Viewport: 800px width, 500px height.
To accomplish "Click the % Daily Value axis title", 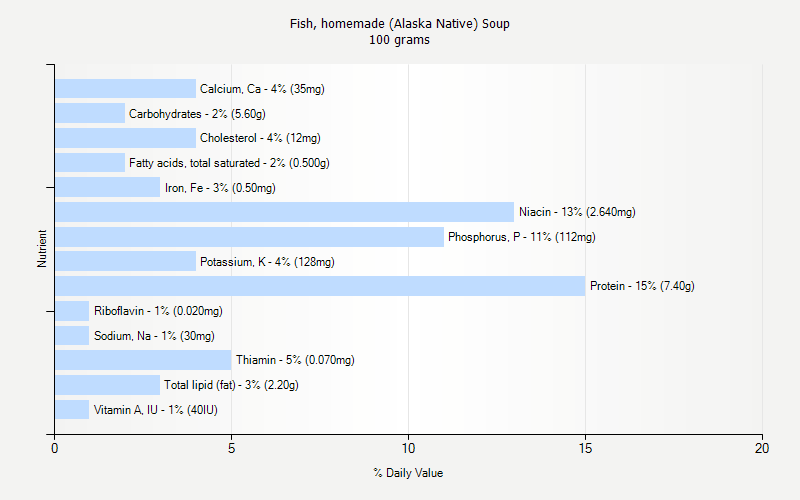I will (x=408, y=473).
